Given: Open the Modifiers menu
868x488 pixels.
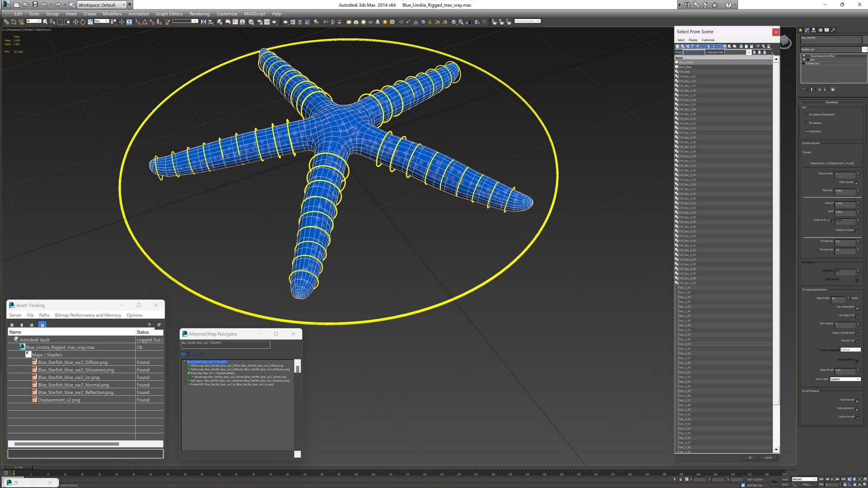Looking at the screenshot, I should (x=112, y=14).
